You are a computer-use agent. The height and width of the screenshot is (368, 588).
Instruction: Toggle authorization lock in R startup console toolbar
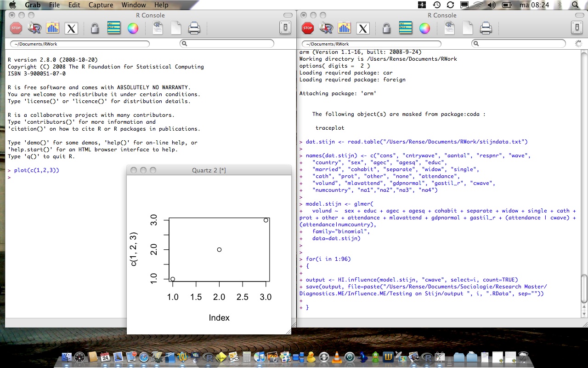[x=95, y=29]
